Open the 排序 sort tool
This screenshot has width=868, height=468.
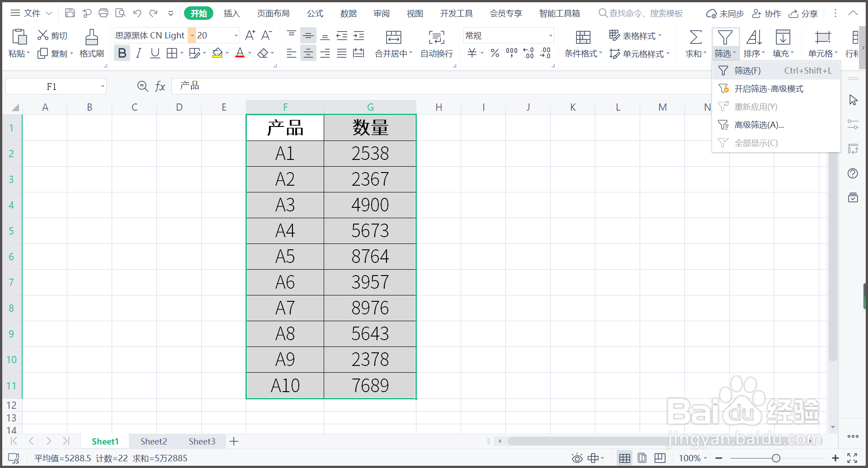coord(754,43)
